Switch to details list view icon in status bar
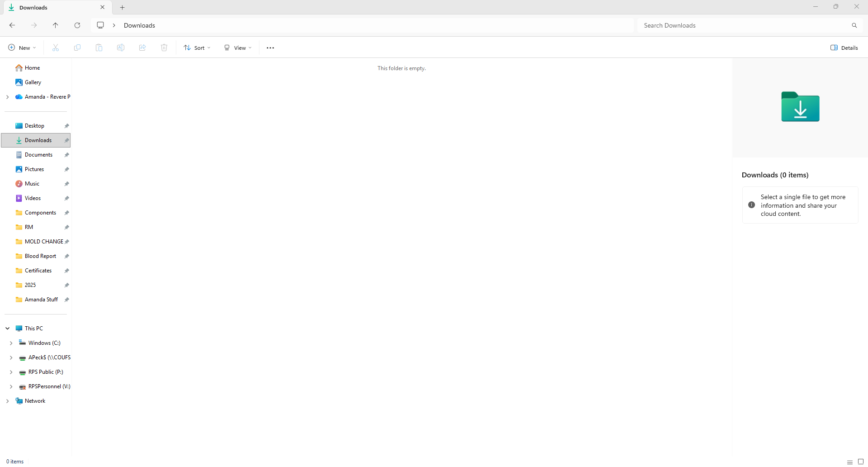868x467 pixels. click(850, 462)
